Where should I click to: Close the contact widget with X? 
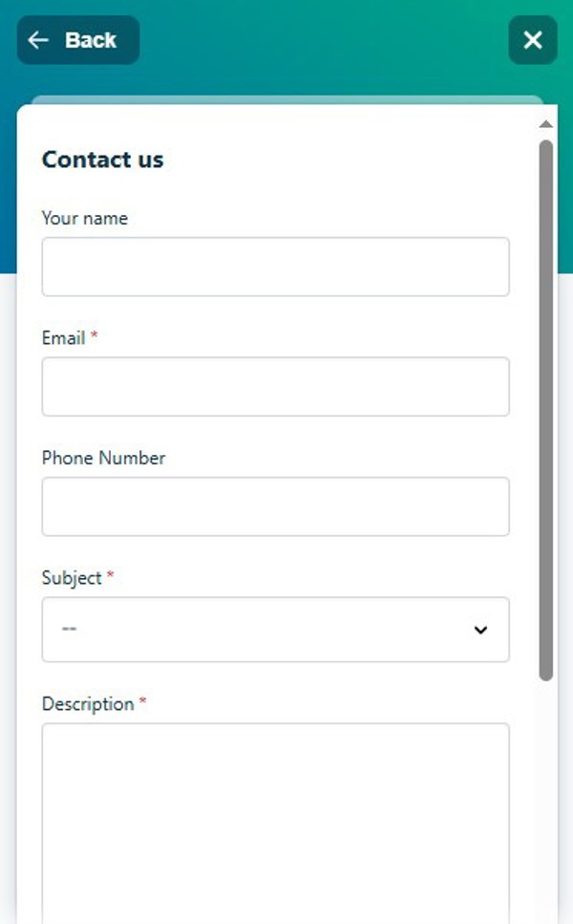click(533, 40)
